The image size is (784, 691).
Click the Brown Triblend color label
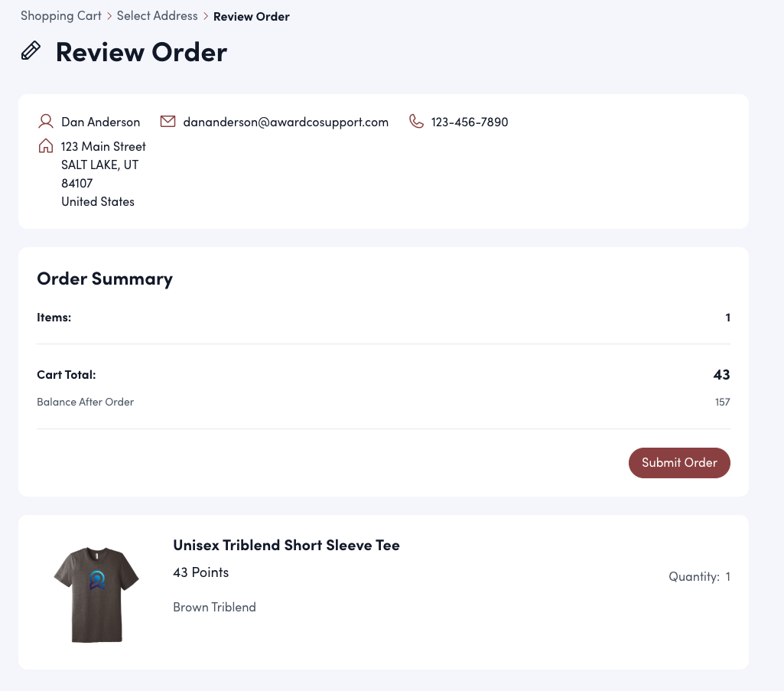tap(214, 607)
